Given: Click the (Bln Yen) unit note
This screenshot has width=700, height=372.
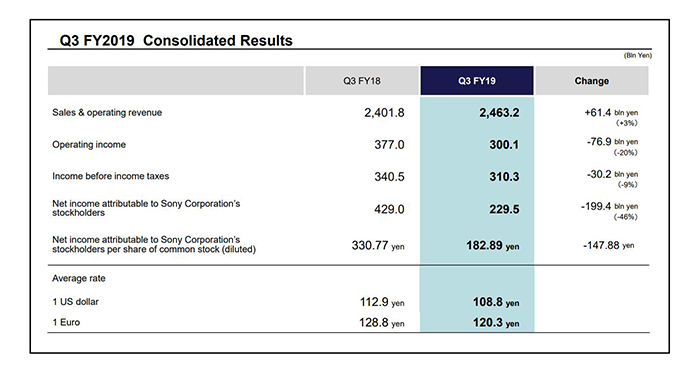Looking at the screenshot, I should tap(638, 55).
